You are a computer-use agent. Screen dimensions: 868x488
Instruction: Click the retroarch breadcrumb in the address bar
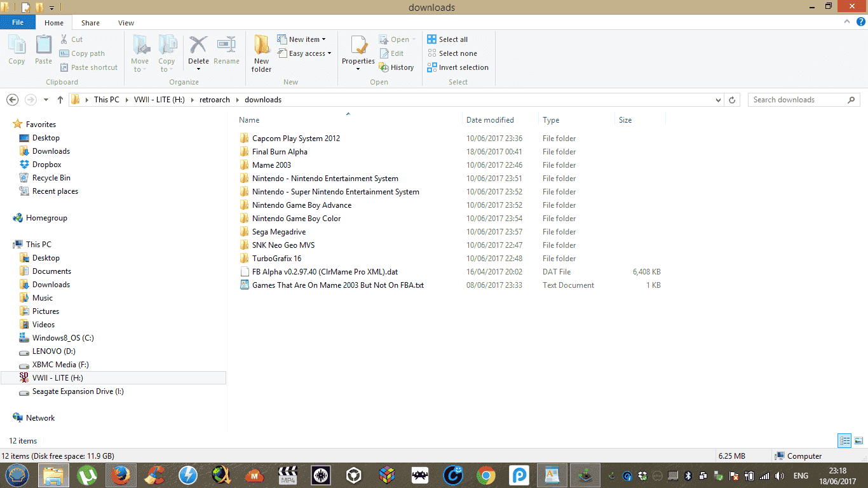[x=215, y=100]
